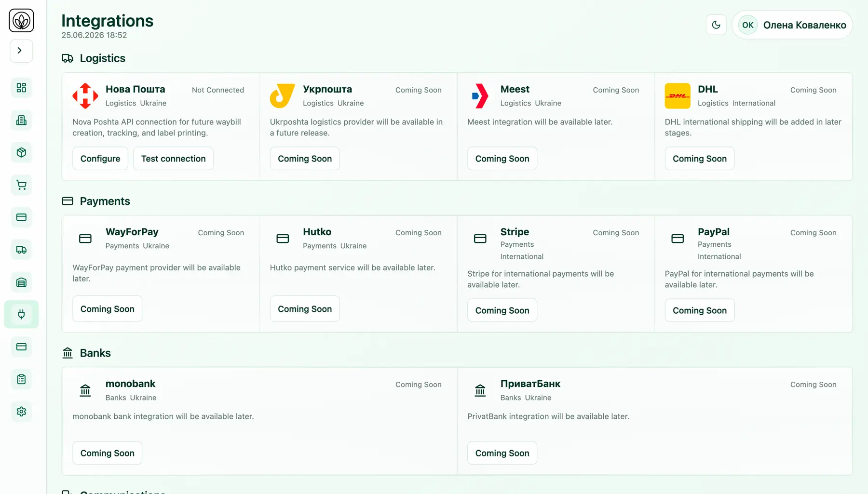Viewport: 868px width, 494px height.
Task: Click the Укрпошта card title
Action: (x=327, y=89)
